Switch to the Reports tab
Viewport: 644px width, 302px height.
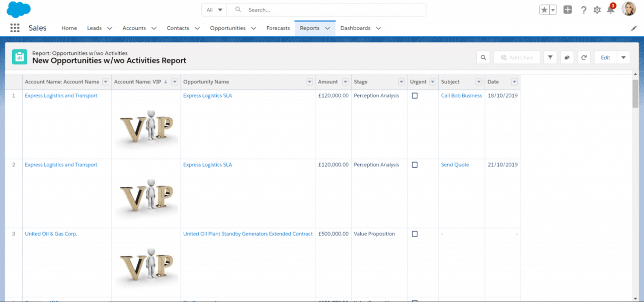pos(311,28)
